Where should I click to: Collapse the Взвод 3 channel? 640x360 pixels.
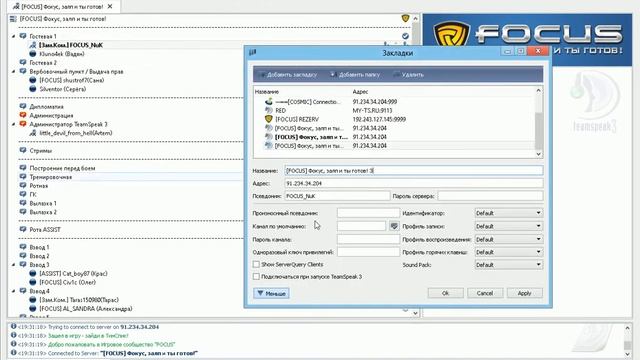pyautogui.click(x=13, y=264)
